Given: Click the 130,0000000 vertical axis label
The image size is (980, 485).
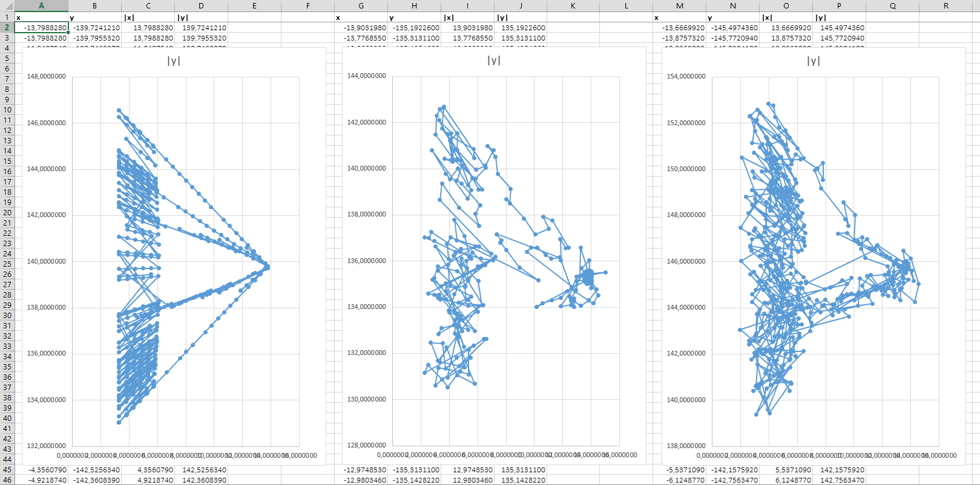Looking at the screenshot, I should pos(366,399).
